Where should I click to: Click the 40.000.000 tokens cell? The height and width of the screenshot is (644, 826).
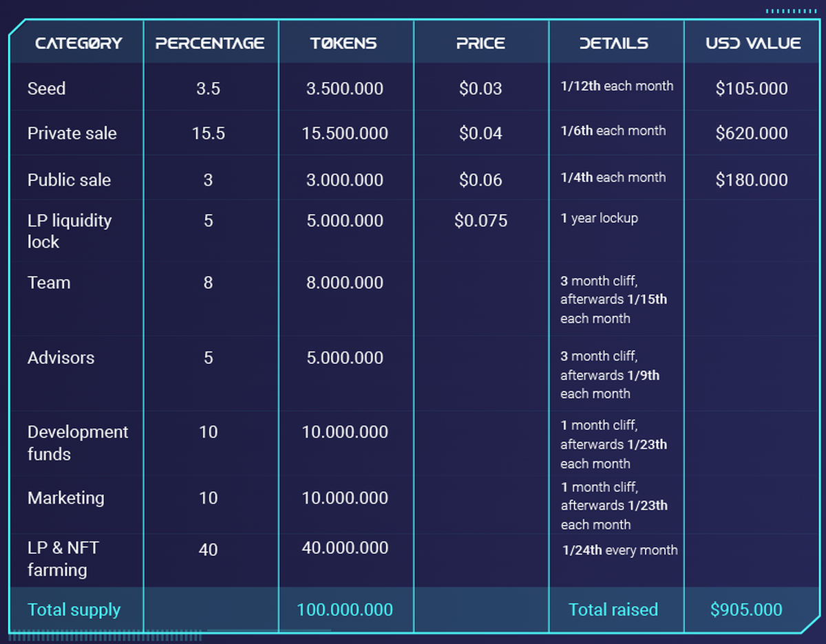[x=345, y=548]
